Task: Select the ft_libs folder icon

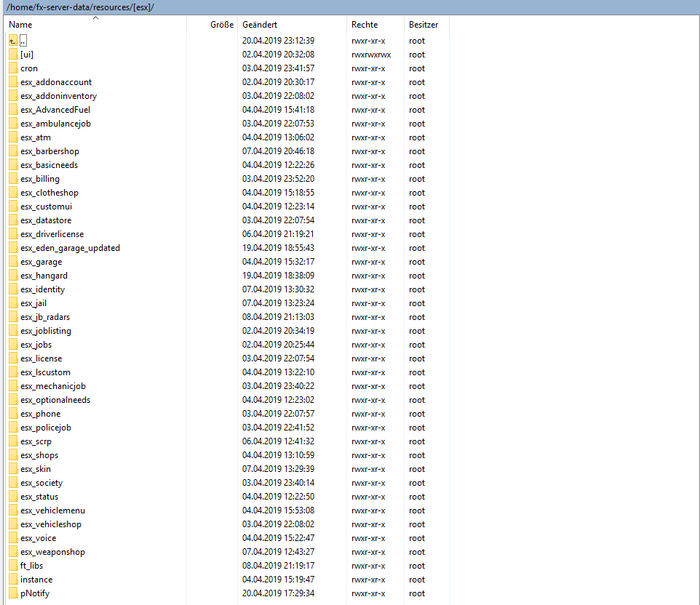Action: point(13,566)
